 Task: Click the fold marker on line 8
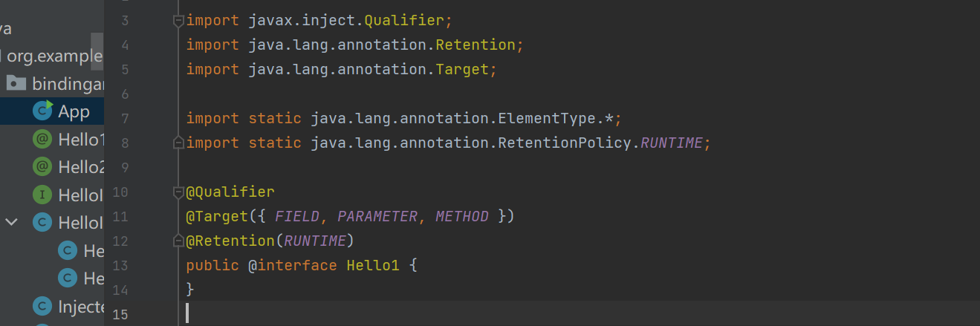coord(178,143)
